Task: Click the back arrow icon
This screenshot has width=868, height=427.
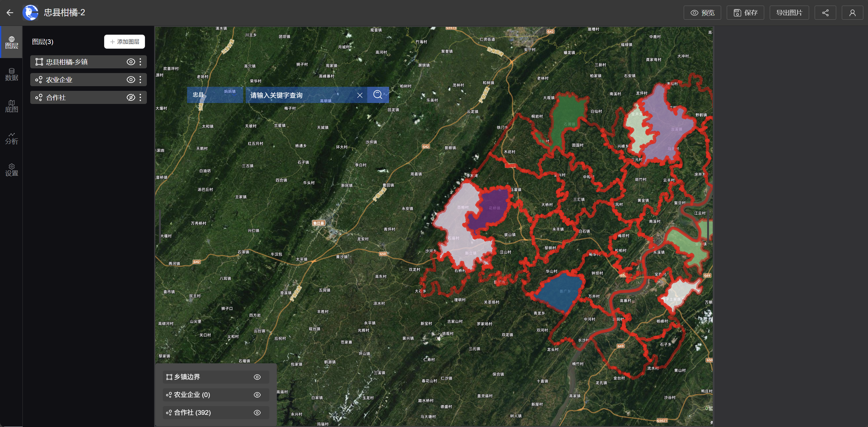Action: pyautogui.click(x=10, y=13)
